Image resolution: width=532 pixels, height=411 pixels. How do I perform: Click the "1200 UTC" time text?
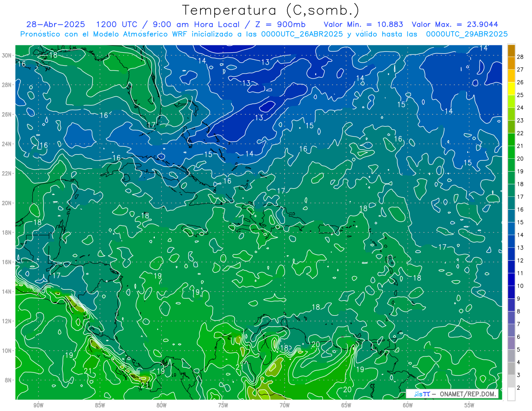click(117, 24)
